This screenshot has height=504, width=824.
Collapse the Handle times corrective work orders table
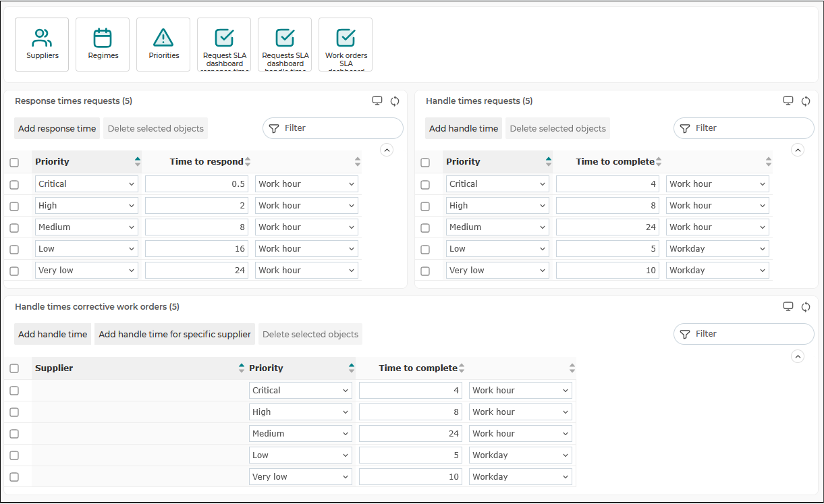tap(798, 356)
